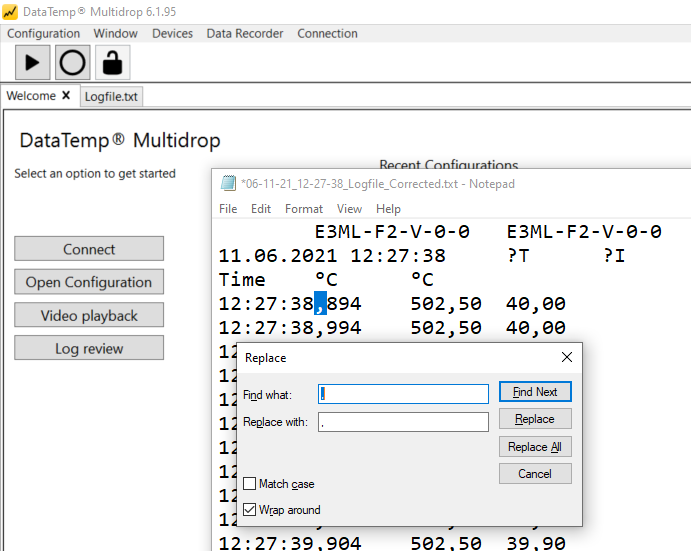The height and width of the screenshot is (551, 691).
Task: Disable the Wrap around checkbox
Action: (x=249, y=510)
